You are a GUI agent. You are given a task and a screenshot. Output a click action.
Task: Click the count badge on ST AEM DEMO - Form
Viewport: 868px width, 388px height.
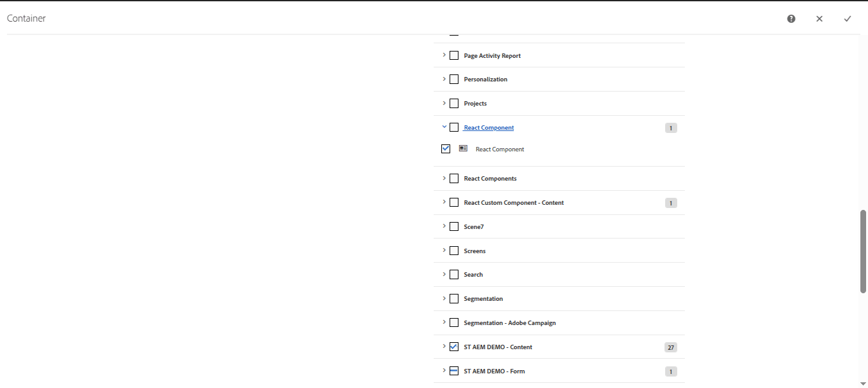671,371
